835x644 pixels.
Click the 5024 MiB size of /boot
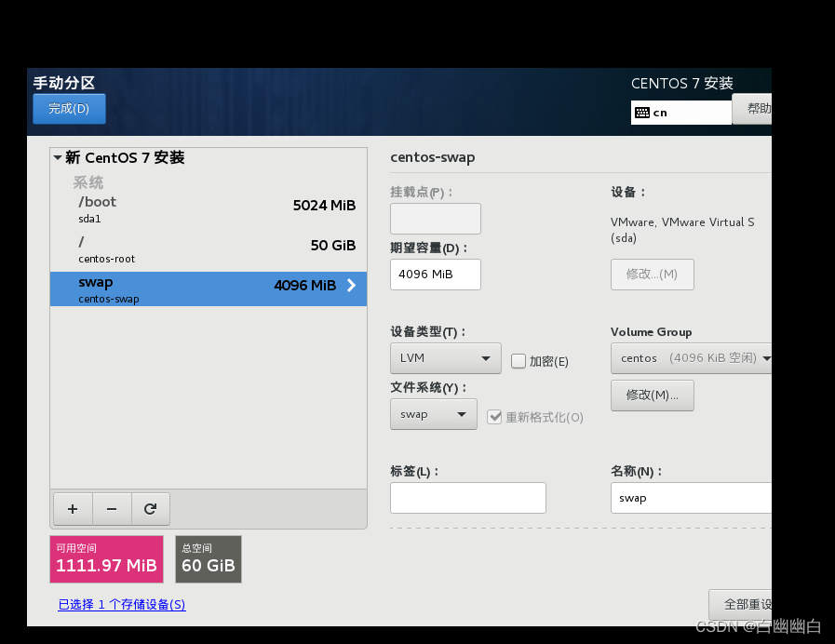point(324,206)
